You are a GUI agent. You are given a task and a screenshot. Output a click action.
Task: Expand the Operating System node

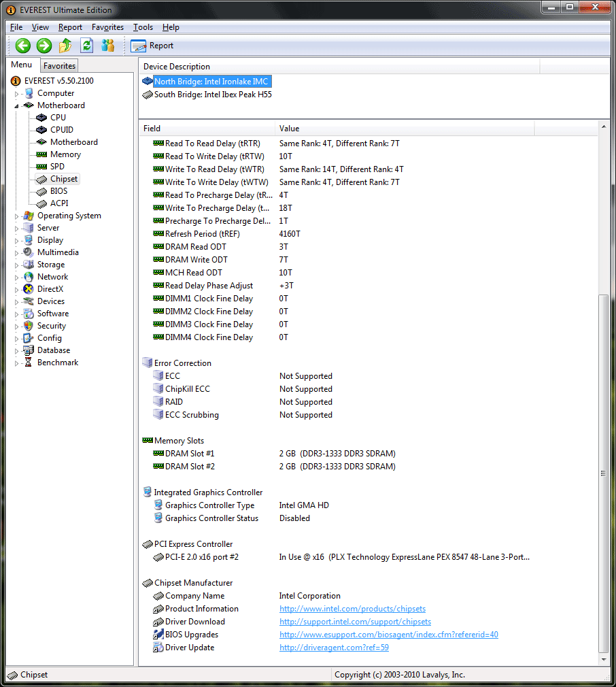(16, 216)
